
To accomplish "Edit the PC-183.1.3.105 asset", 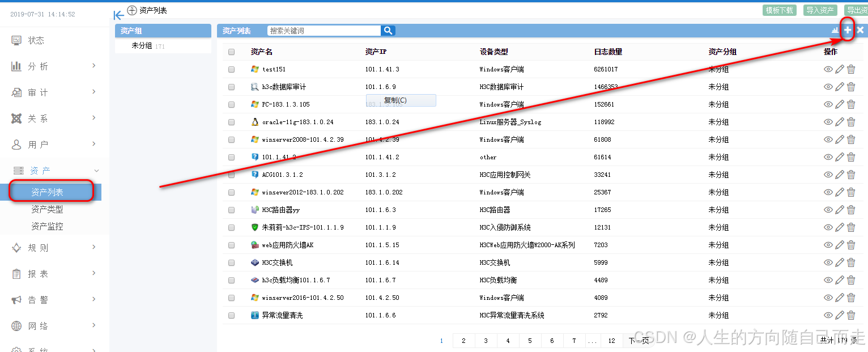I will 840,104.
